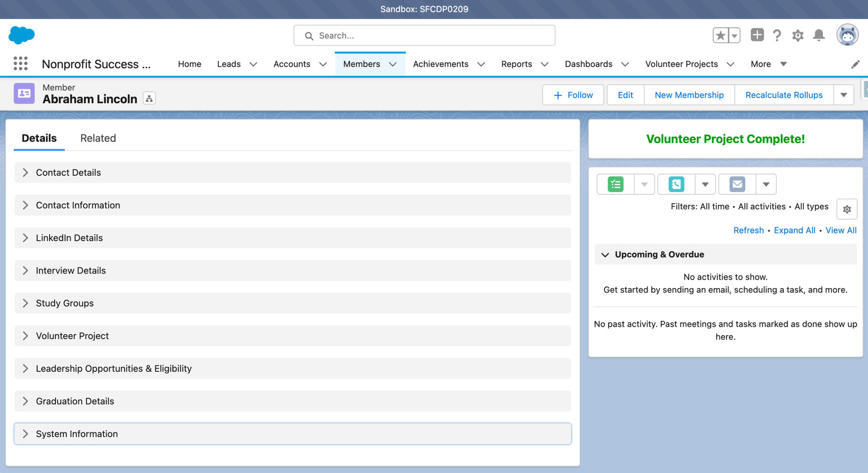Open the Members tab dropdown chevron

[393, 64]
